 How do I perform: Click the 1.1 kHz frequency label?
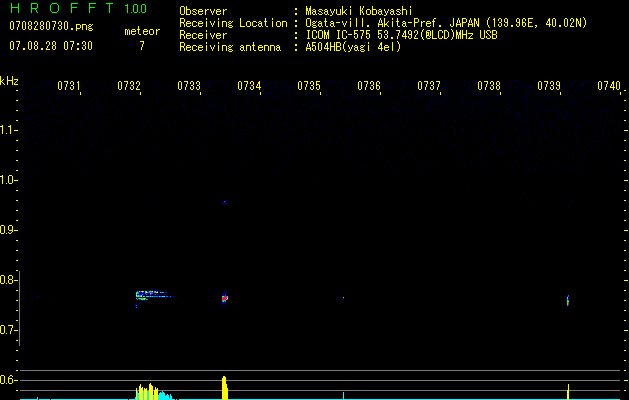click(7, 130)
